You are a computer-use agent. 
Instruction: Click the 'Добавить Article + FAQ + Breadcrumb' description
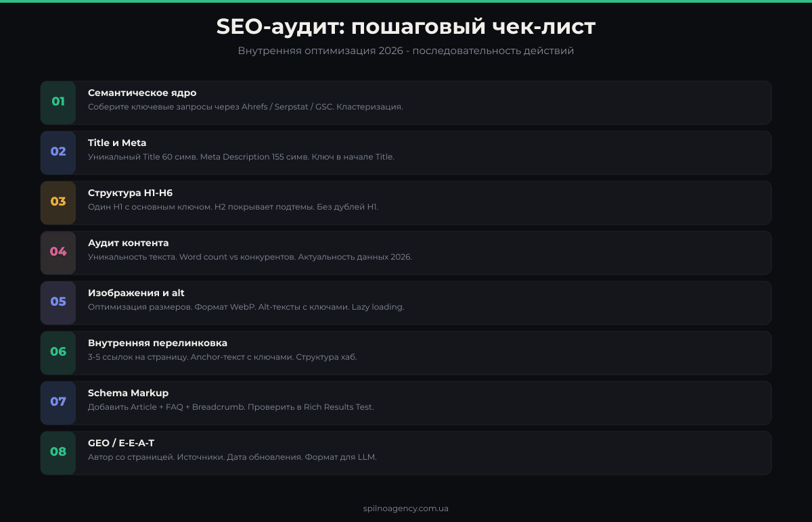231,407
